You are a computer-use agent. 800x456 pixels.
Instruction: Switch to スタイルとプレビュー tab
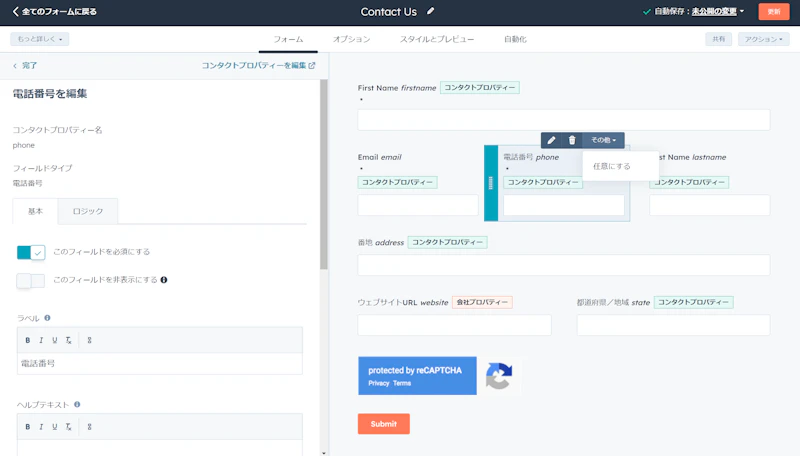tap(437, 39)
